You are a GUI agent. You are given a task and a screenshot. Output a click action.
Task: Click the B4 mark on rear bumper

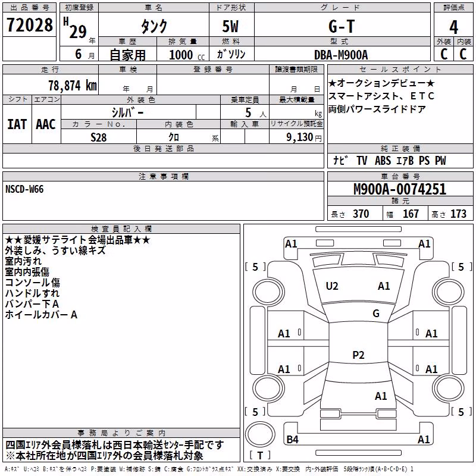tap(293, 439)
